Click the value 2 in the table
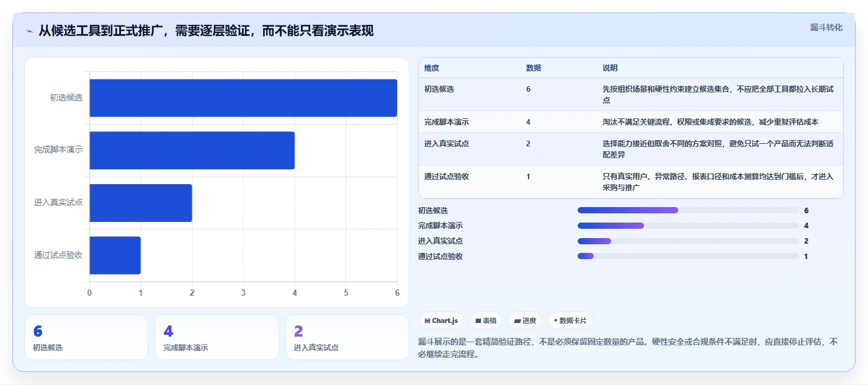Image resolution: width=868 pixels, height=385 pixels. (528, 144)
